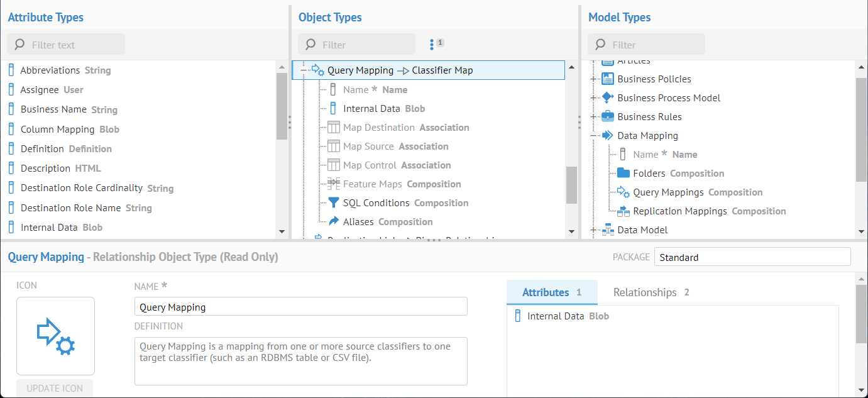Screen dimensions: 868x398
Task: Click the SQL Conditions funnel icon
Action: click(x=334, y=202)
